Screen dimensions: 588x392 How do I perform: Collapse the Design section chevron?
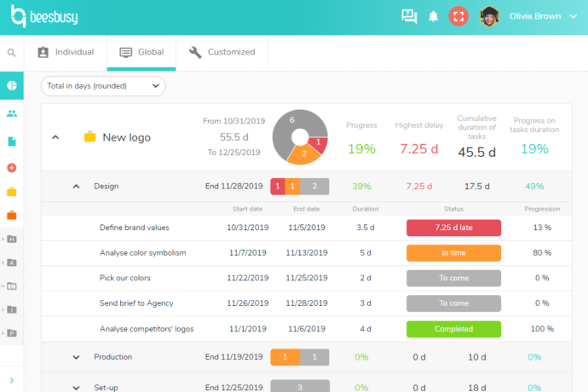tap(76, 187)
